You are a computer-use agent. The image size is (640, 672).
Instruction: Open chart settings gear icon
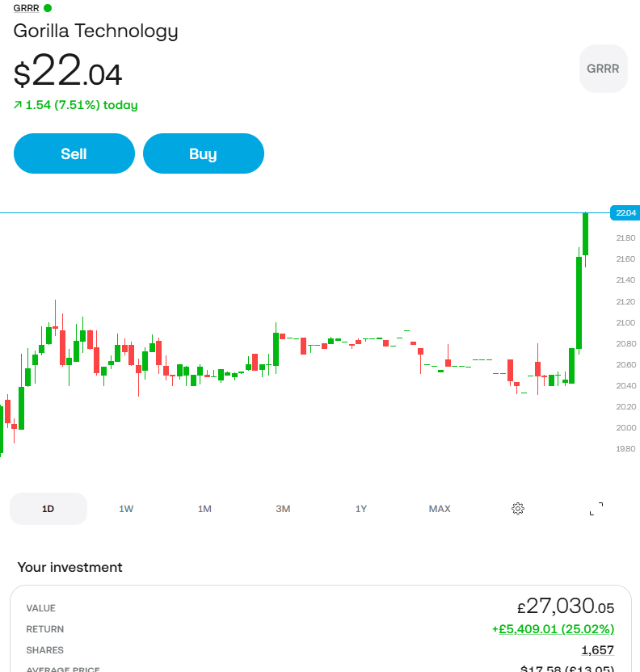(x=518, y=509)
